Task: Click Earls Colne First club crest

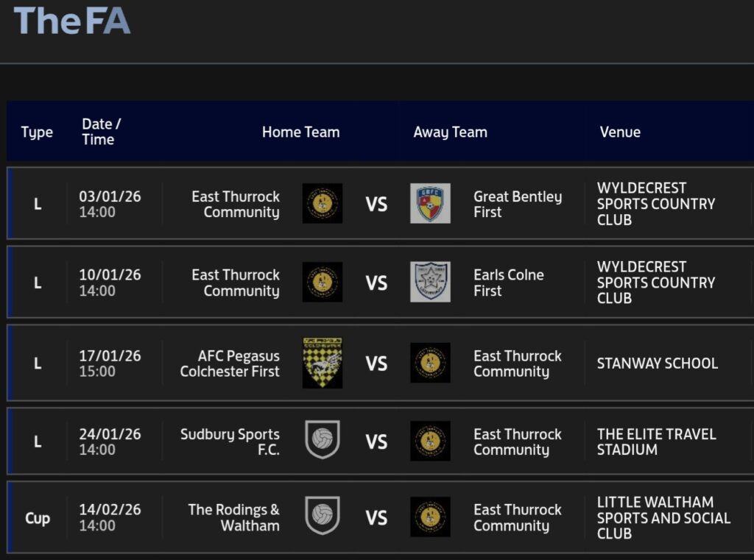Action: pos(430,282)
